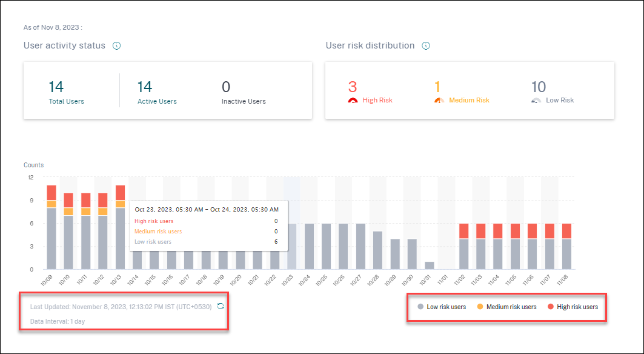The height and width of the screenshot is (354, 644).
Task: Select the 10/13 bar's red segment
Action: 121,193
